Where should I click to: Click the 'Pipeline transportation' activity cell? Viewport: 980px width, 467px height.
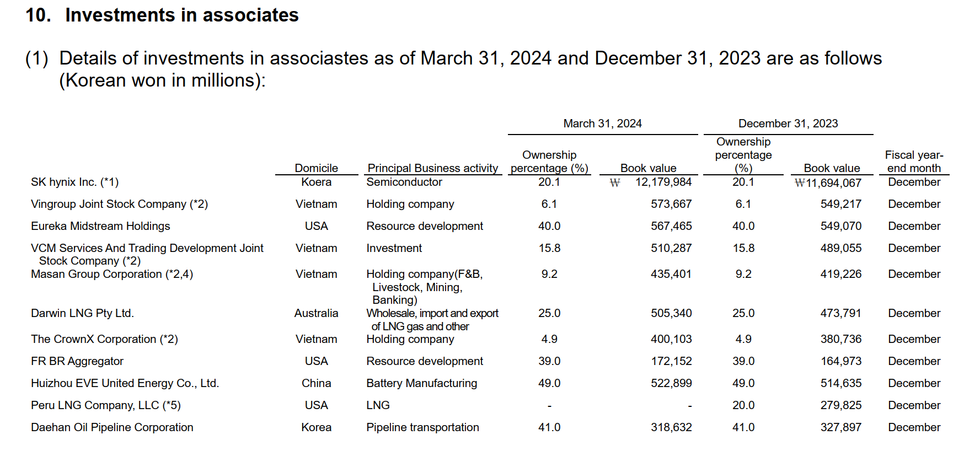coord(423,427)
